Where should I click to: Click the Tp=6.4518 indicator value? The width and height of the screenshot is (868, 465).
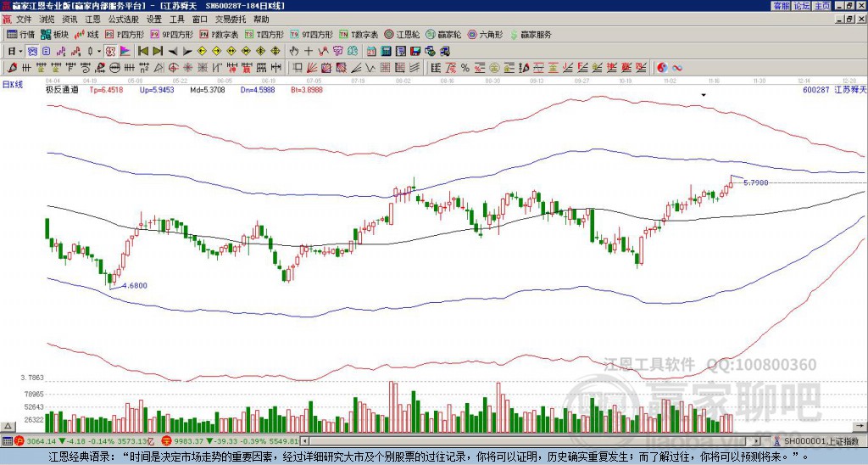click(x=104, y=89)
